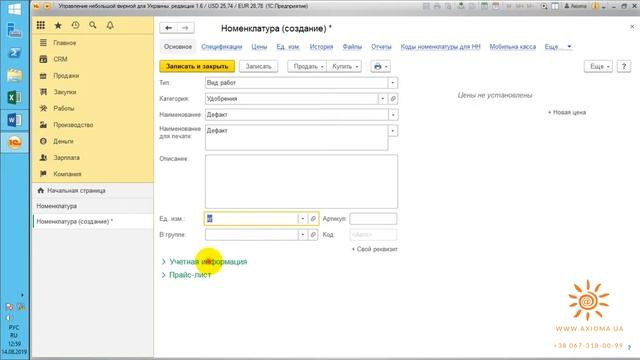
Task: Open the sections menu grid icon
Action: tap(40, 25)
